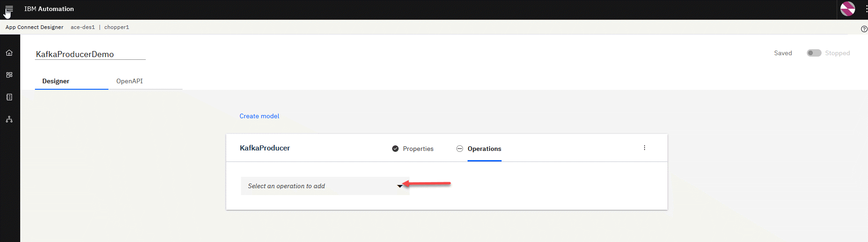868x242 pixels.
Task: Open the IBM Automation hamburger navigation menu
Action: click(x=9, y=9)
